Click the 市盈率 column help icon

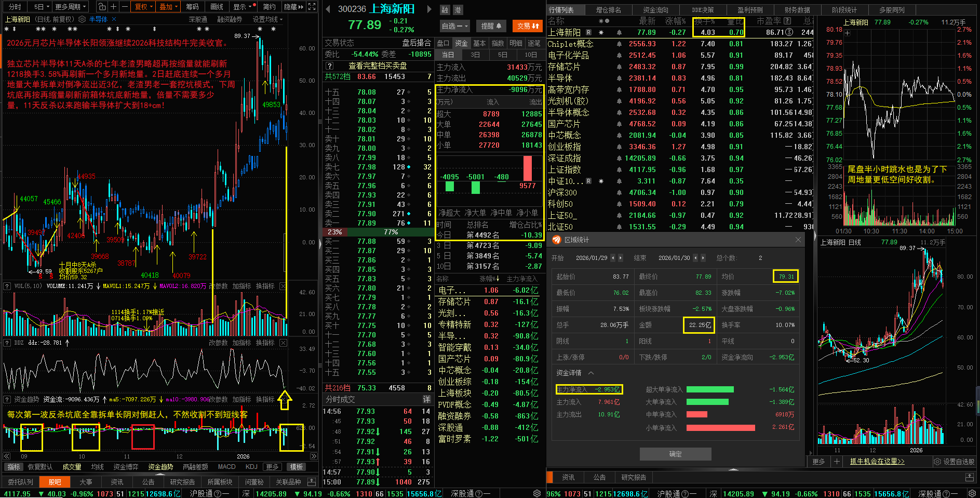(x=787, y=21)
